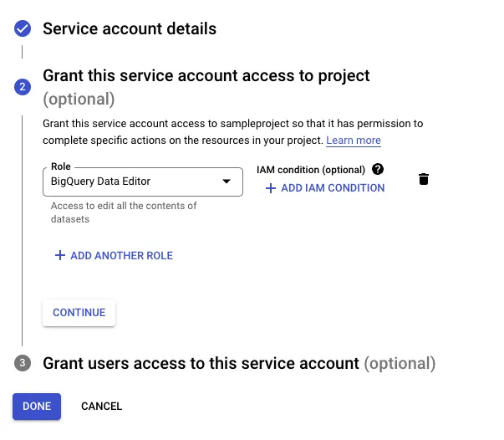Click the CONTINUE button

pos(79,313)
